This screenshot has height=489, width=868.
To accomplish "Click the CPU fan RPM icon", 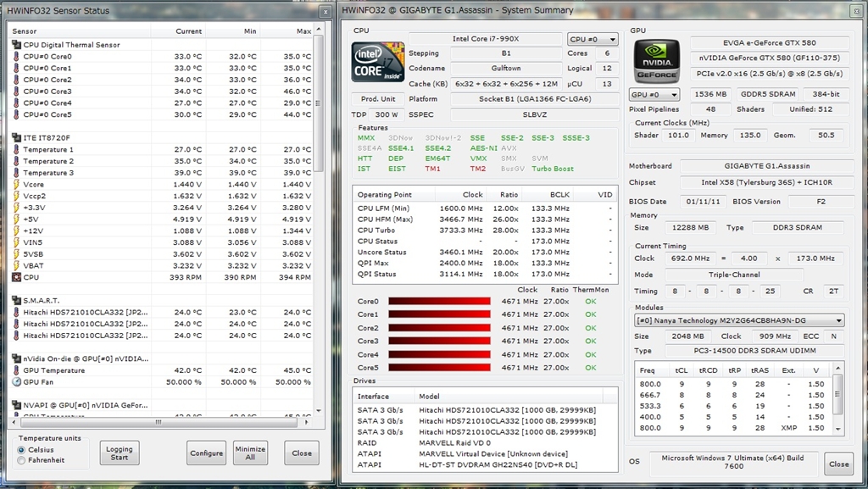I will point(16,277).
